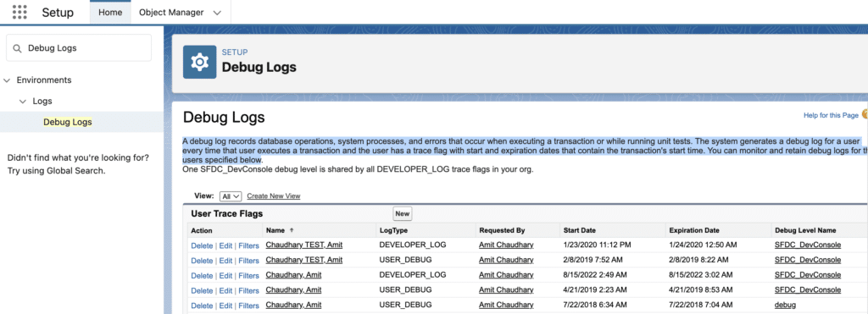Viewport: 868px width, 314px height.
Task: Open Chaudhary TEST, Amit in the DEVELOPER_LOG row
Action: pyautogui.click(x=304, y=245)
